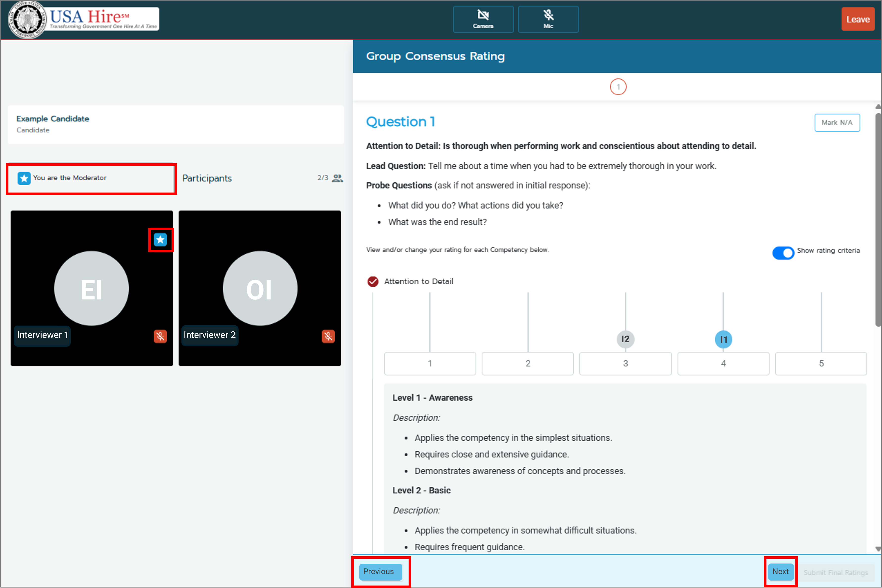882x588 pixels.
Task: Click the Show rating criteria label
Action: (828, 250)
